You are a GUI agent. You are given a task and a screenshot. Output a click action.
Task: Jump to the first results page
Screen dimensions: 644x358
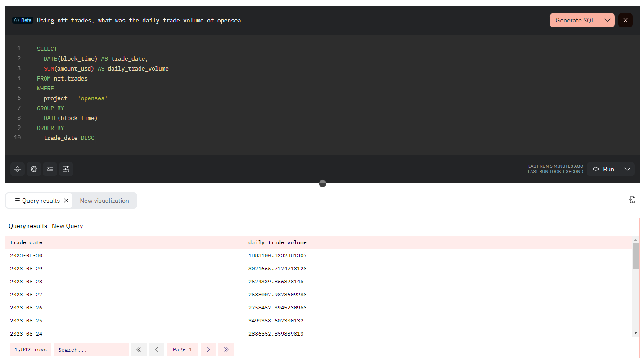pos(139,349)
